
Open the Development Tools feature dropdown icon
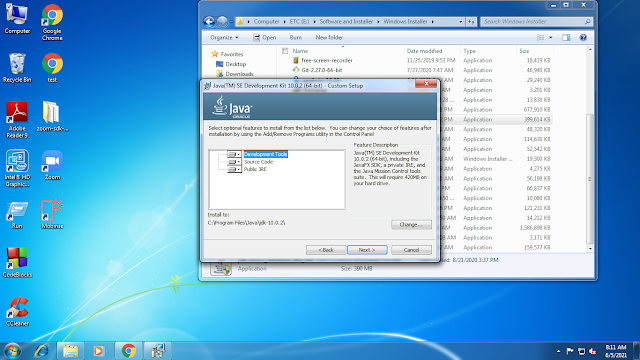(234, 154)
